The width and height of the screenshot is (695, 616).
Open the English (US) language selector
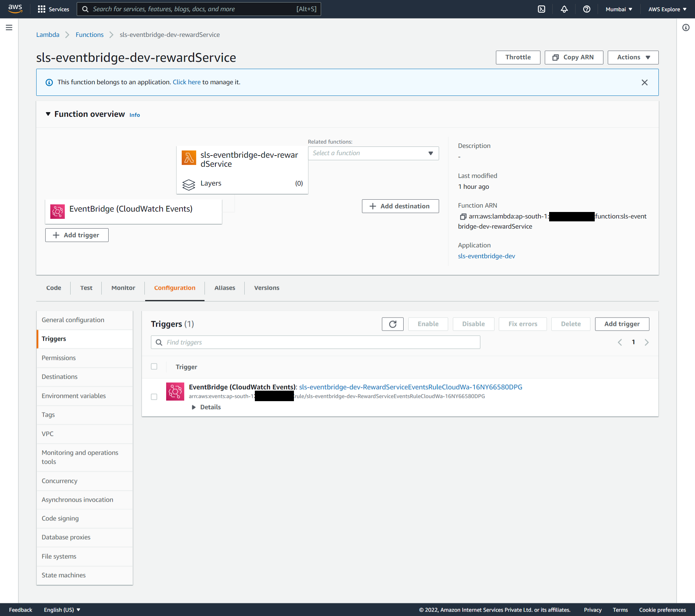tap(62, 610)
